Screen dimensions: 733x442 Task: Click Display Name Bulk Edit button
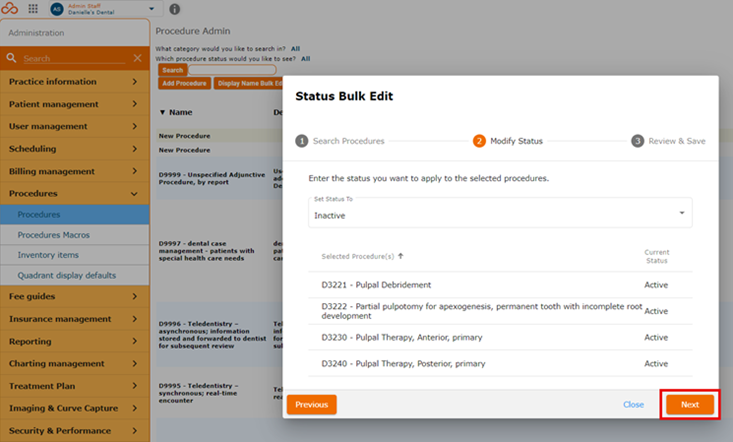[248, 83]
